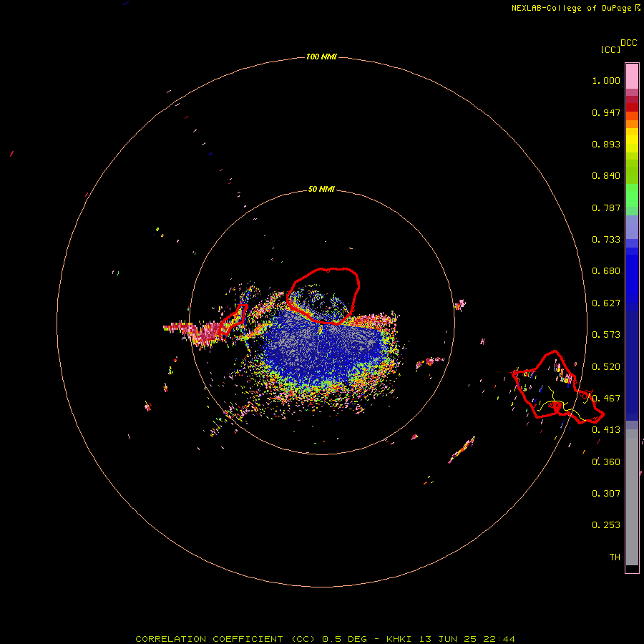Click the TH threshold label

coord(615,557)
